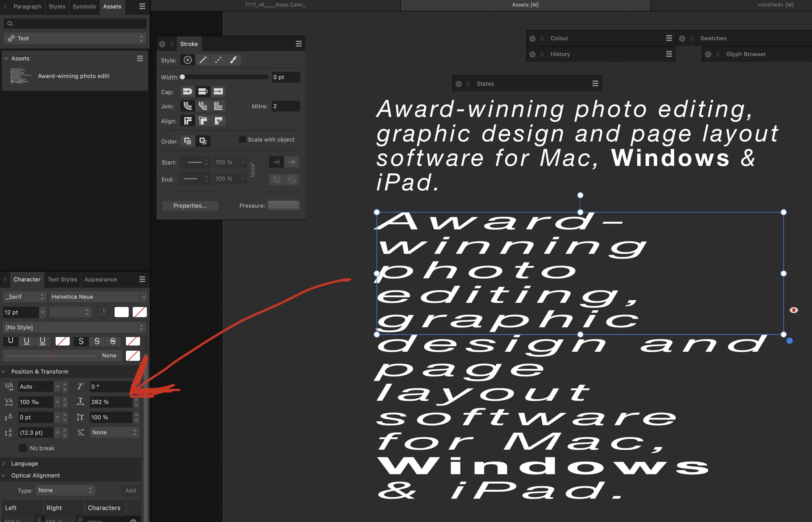
Task: Toggle no-underline U button
Action: click(11, 341)
